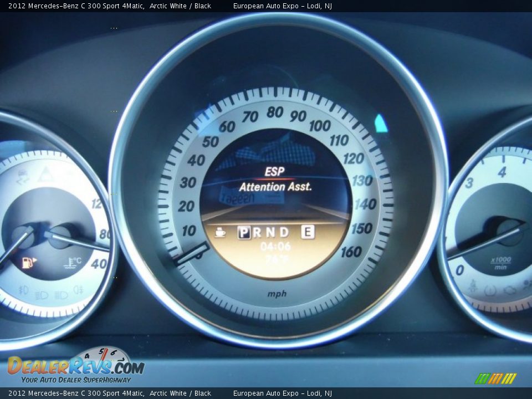Click the rear fog light icon
The width and height of the screenshot is (532, 399).
coord(78,289)
